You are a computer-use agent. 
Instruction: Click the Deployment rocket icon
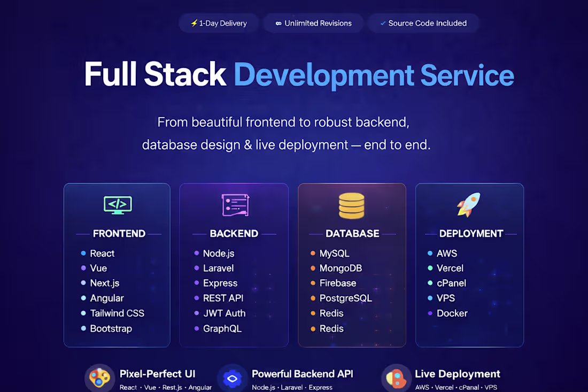468,204
